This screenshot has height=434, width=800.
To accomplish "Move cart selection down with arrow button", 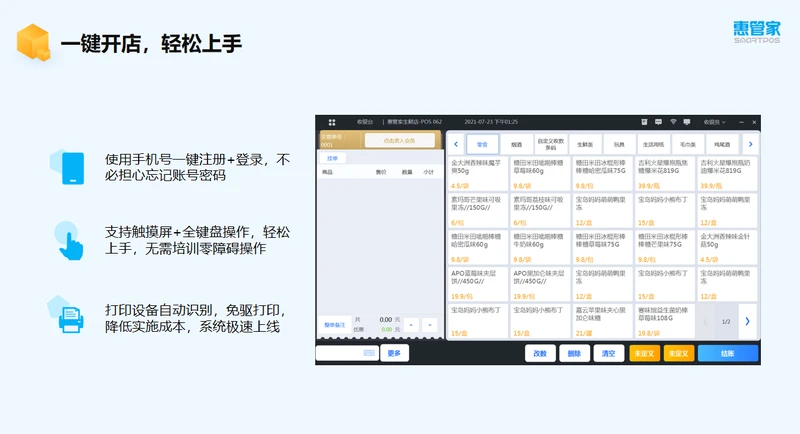I will pos(430,325).
